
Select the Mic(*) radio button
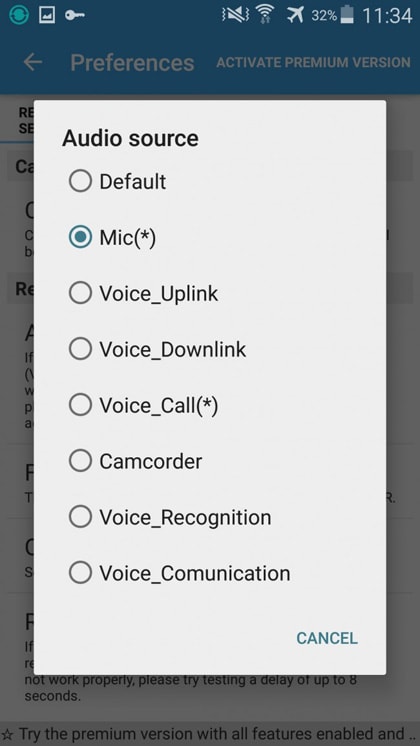coord(210,237)
